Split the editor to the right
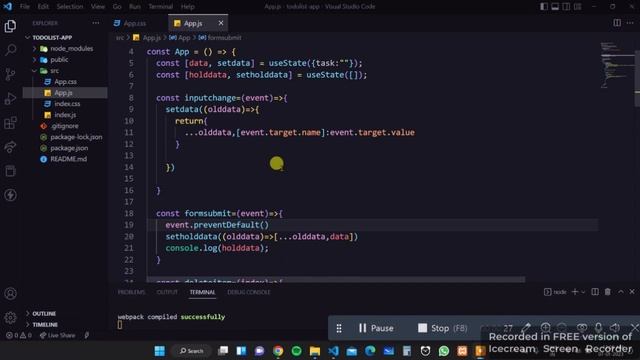The height and width of the screenshot is (360, 640). [x=617, y=23]
